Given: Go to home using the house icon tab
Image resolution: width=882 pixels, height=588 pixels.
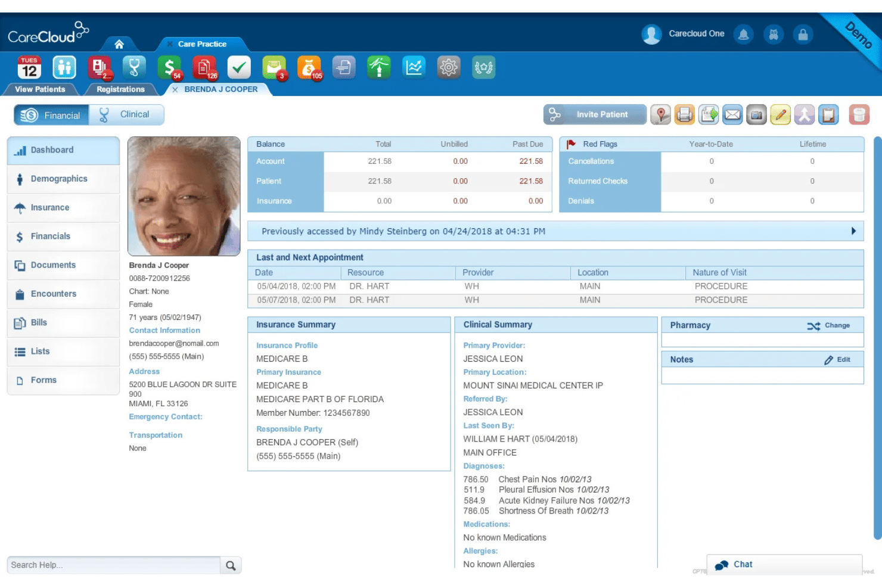Looking at the screenshot, I should point(119,44).
